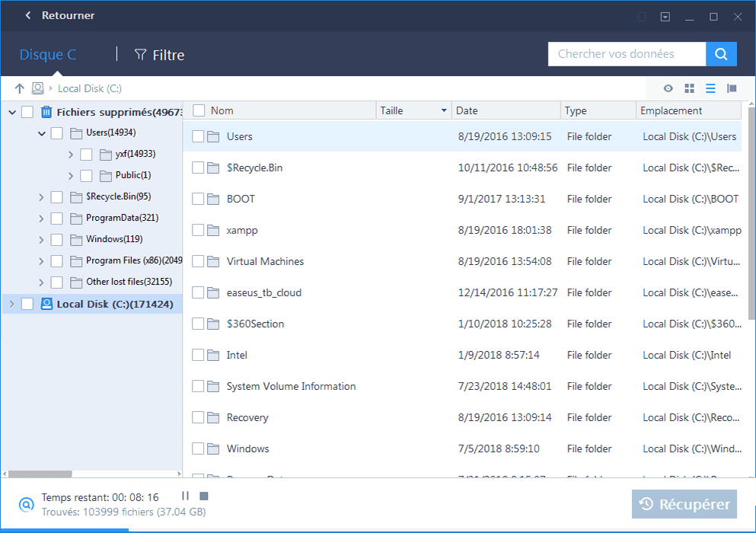The image size is (756, 533).
Task: Focus the Chercher vos données search field
Action: pos(627,54)
